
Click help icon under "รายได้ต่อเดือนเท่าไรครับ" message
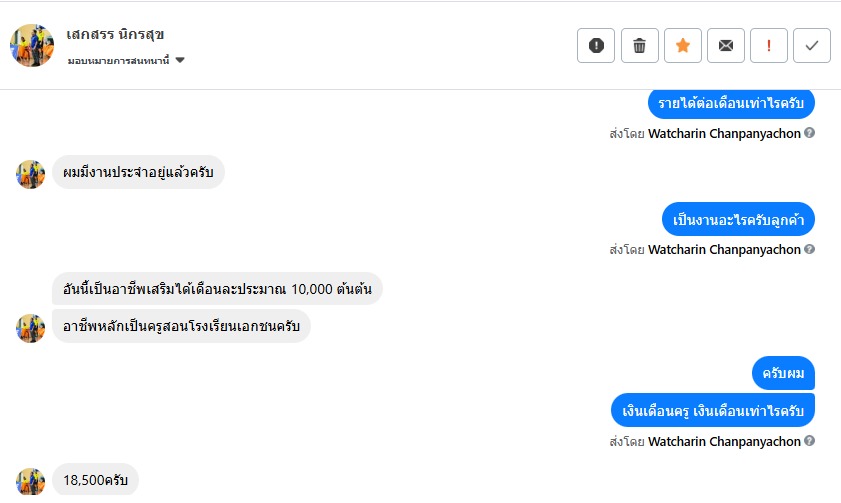[x=810, y=133]
